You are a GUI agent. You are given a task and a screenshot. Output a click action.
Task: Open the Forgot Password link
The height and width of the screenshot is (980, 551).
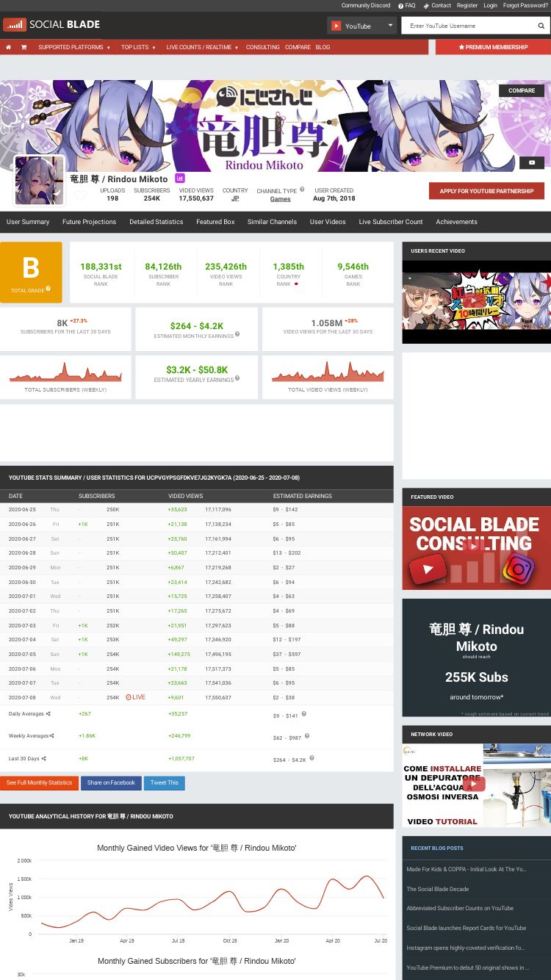click(x=525, y=5)
